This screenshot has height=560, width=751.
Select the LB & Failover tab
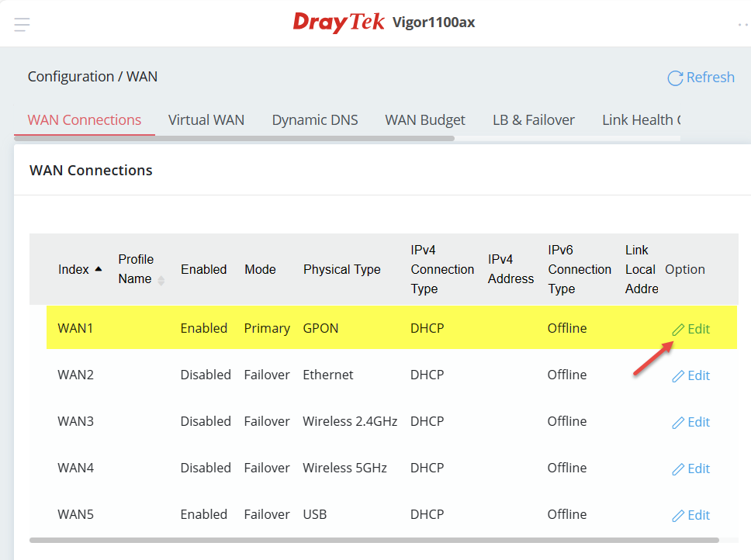pos(534,120)
